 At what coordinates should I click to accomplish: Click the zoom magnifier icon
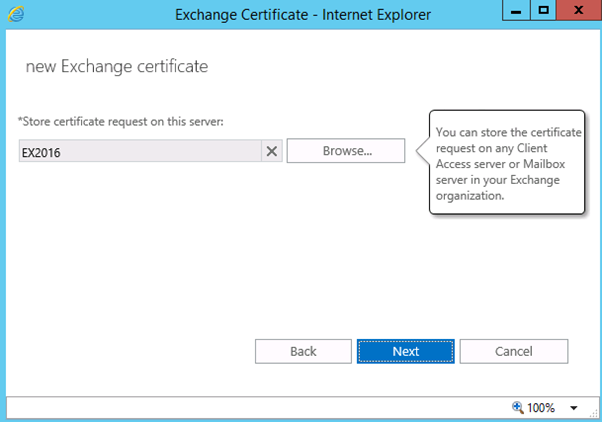[x=518, y=407]
